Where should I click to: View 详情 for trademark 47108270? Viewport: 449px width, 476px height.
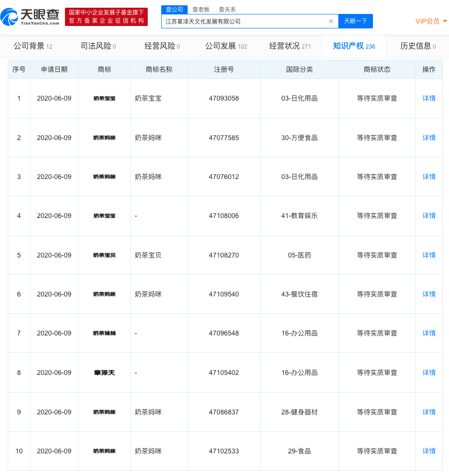pyautogui.click(x=429, y=255)
